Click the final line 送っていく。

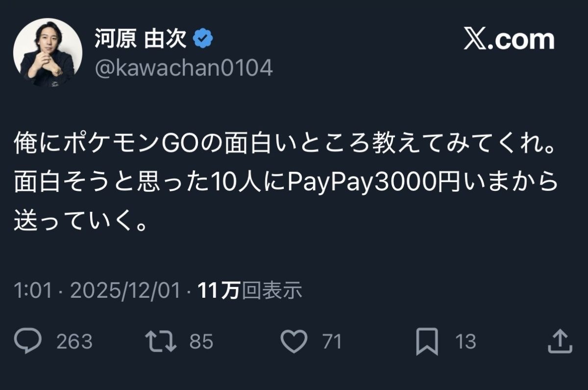[x=80, y=220]
